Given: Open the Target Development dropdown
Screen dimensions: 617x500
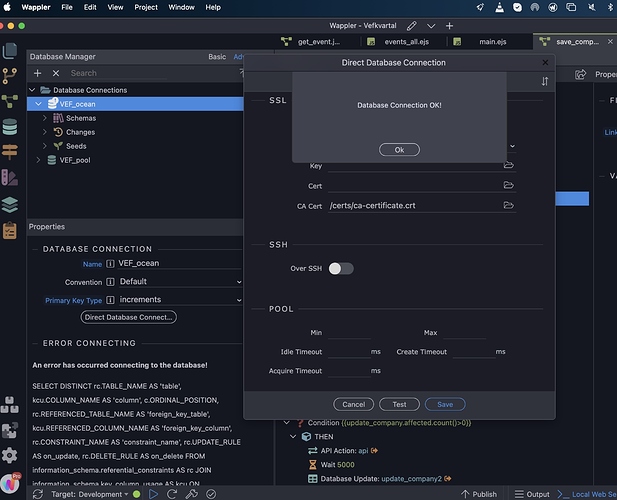Looking at the screenshot, I should (x=89, y=494).
